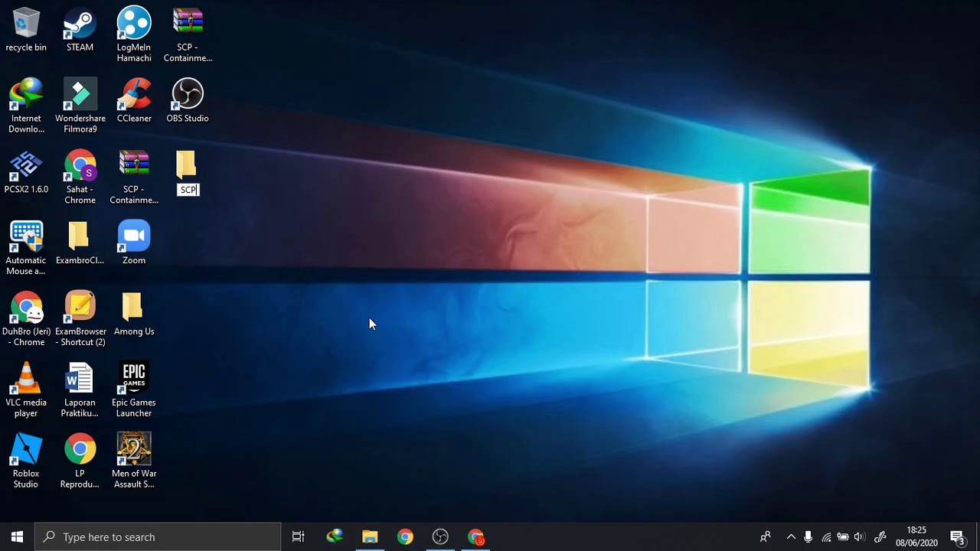
Task: Open Chrome with red badge on taskbar
Action: coord(475,536)
